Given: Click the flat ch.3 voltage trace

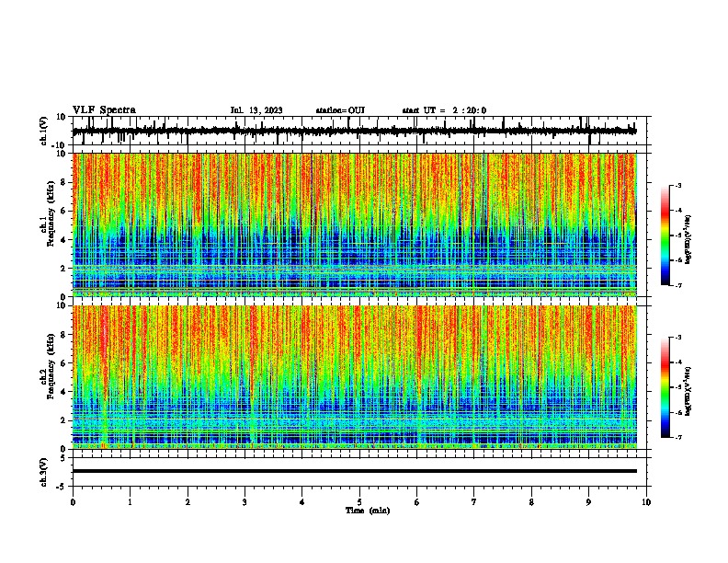Looking at the screenshot, I should 354,471.
